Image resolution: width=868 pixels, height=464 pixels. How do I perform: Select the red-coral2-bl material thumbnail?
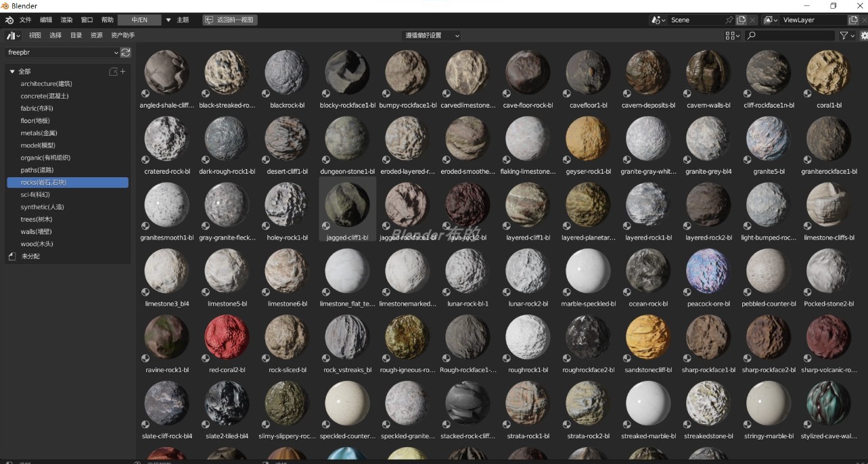(227, 338)
